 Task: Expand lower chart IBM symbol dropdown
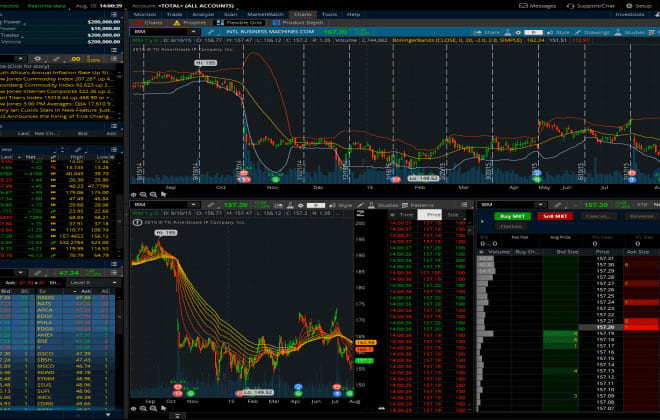pyautogui.click(x=193, y=205)
